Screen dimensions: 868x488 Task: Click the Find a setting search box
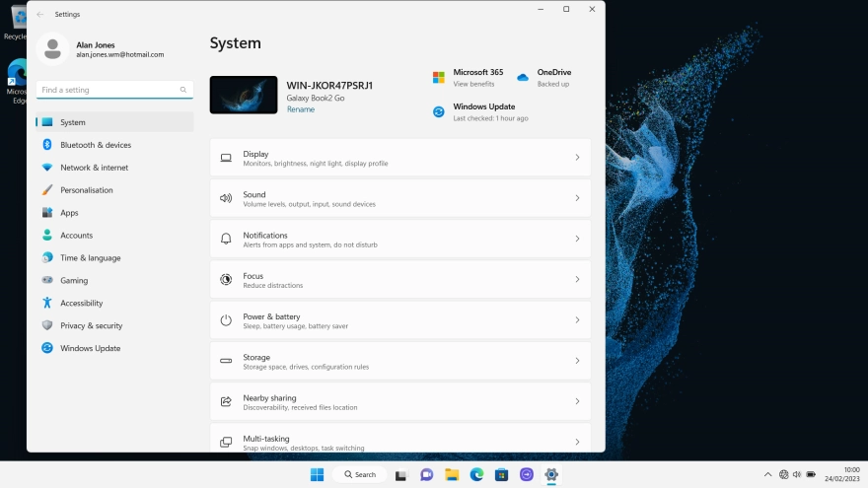pos(107,90)
